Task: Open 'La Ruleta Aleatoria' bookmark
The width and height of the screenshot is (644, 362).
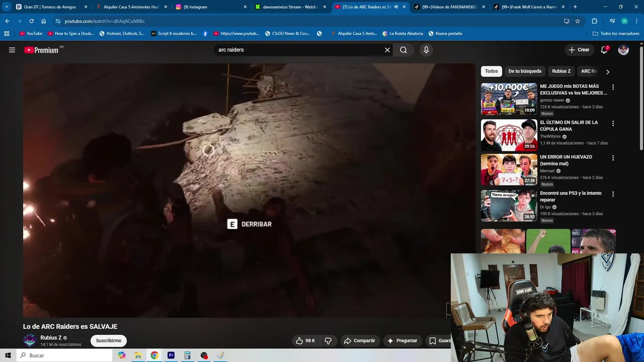Action: click(403, 34)
